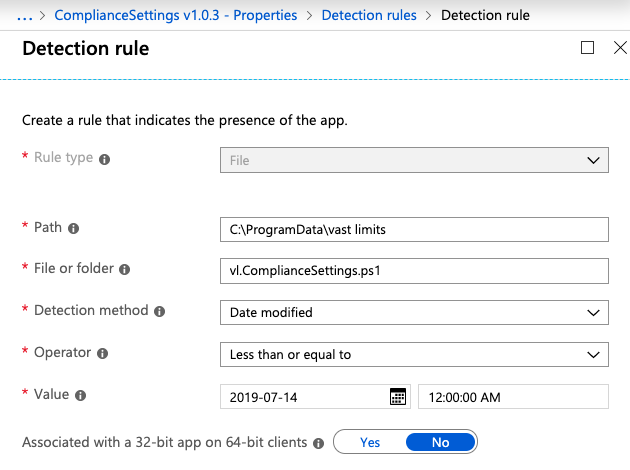The height and width of the screenshot is (470, 630).
Task: Click the 12:00:00 AM time field
Action: pos(513,397)
